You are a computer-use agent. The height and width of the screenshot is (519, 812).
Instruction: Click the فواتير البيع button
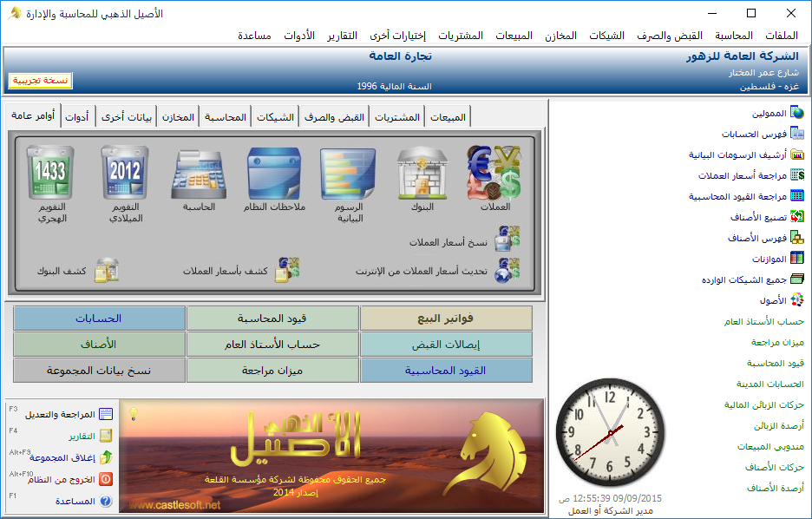(446, 318)
